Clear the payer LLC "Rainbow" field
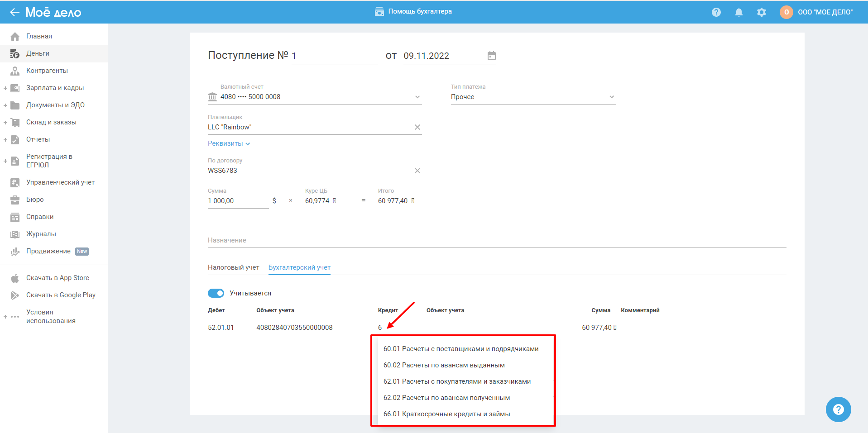868x433 pixels. point(417,127)
